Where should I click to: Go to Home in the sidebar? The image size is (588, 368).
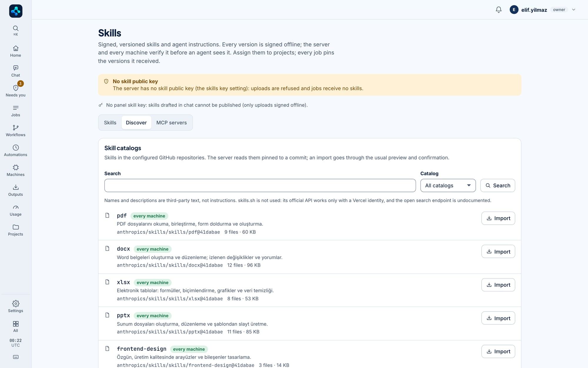click(x=16, y=51)
